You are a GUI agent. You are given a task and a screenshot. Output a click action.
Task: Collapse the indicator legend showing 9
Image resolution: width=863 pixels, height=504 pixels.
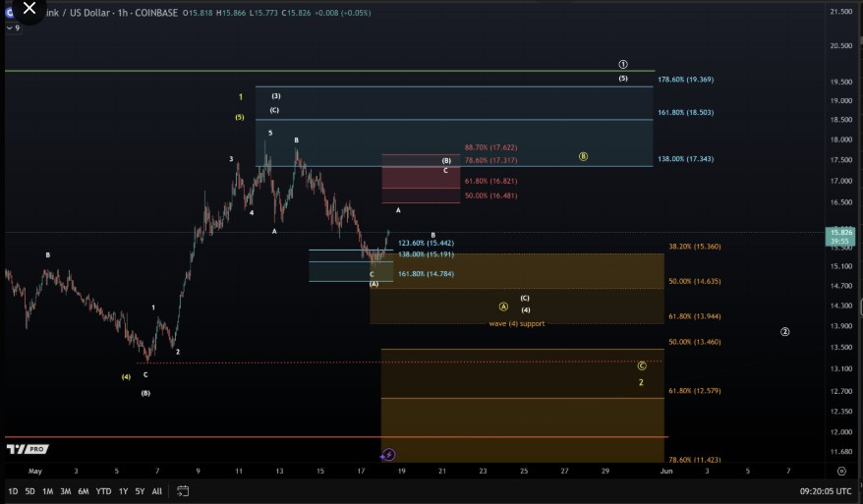coord(13,28)
